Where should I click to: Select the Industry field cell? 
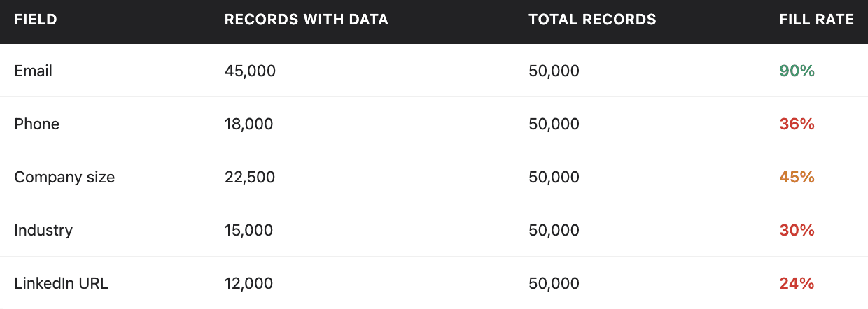[x=43, y=230]
